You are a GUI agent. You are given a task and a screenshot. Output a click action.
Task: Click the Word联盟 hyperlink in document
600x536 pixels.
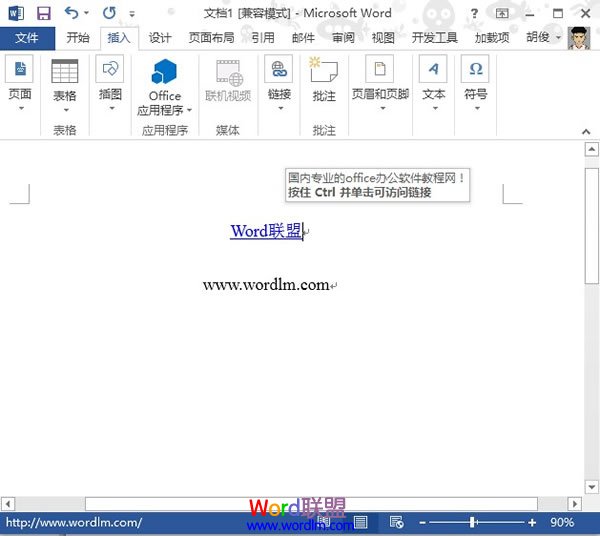point(266,231)
